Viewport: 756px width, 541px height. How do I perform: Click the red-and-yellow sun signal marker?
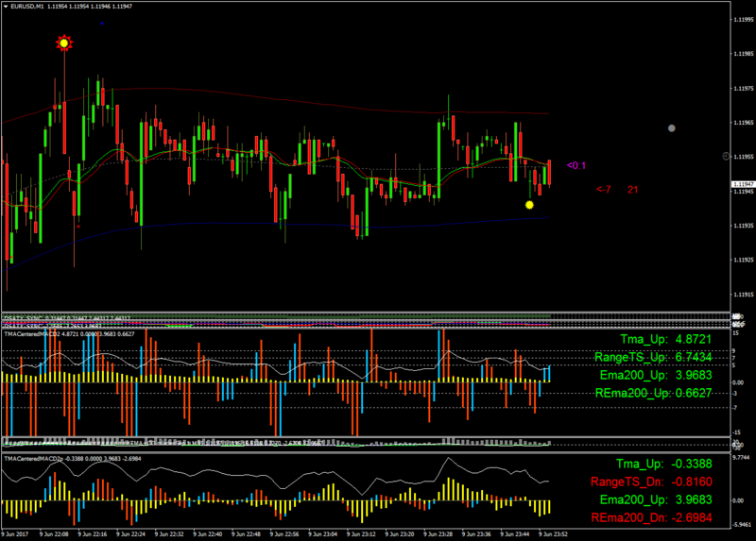(64, 42)
